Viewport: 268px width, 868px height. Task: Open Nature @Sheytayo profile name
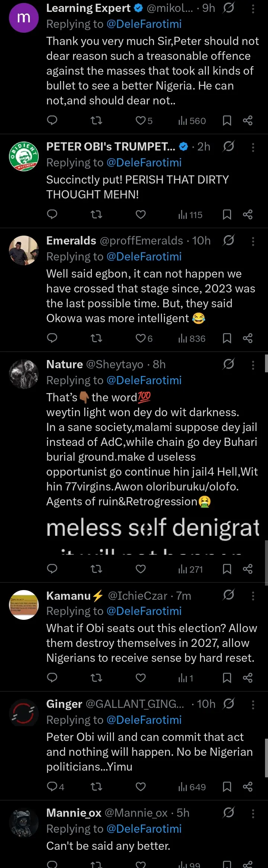[64, 364]
